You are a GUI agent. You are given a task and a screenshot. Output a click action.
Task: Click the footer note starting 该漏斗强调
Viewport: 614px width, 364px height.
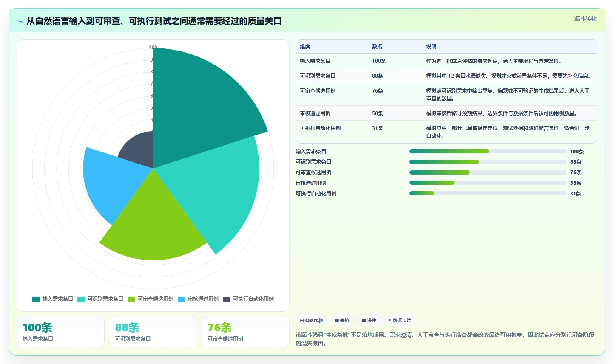(x=445, y=339)
